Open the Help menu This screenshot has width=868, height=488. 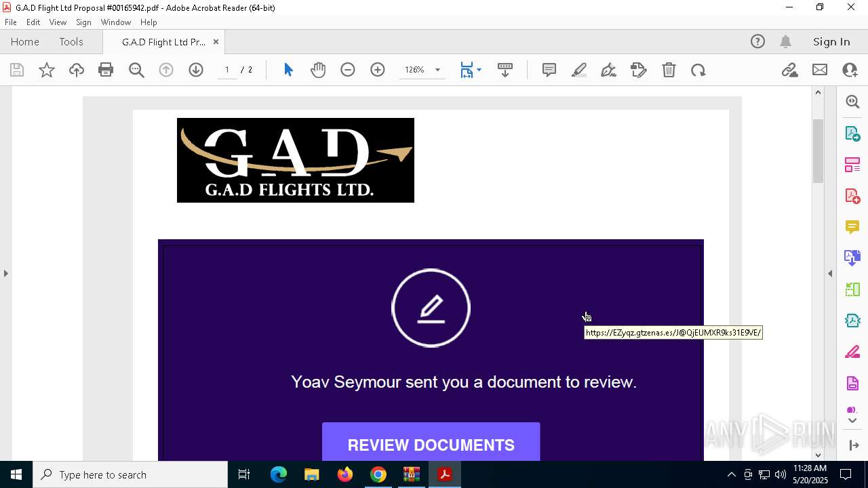pyautogui.click(x=149, y=22)
